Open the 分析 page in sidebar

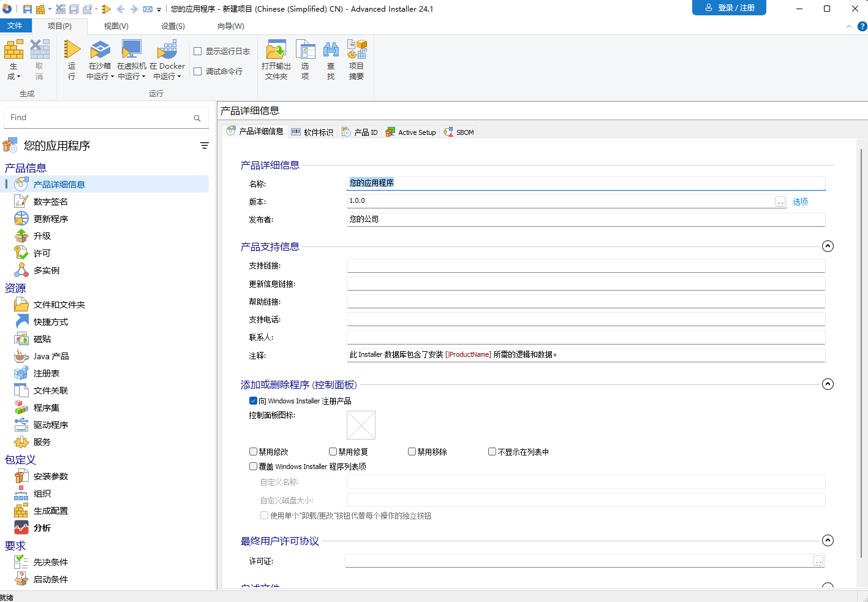tap(42, 528)
